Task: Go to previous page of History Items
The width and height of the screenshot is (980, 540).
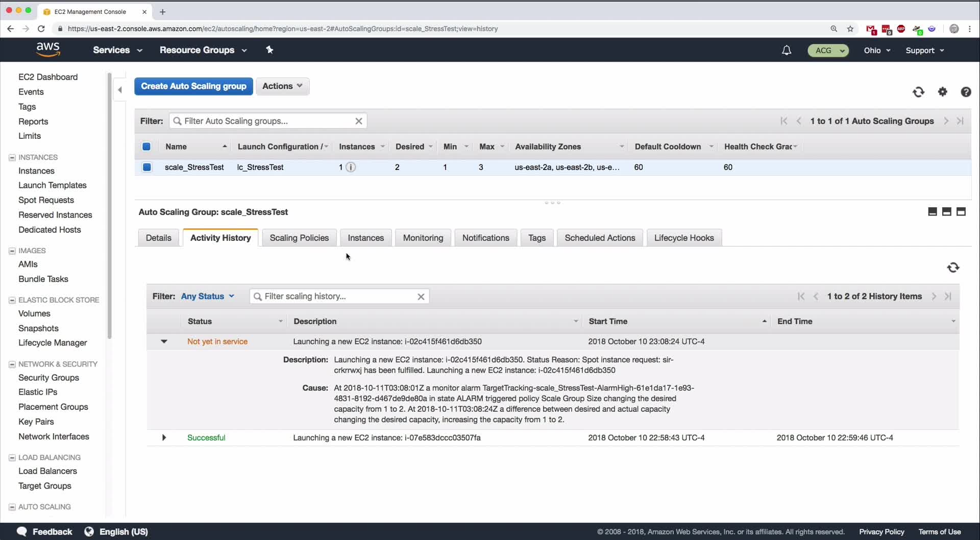Action: point(816,297)
